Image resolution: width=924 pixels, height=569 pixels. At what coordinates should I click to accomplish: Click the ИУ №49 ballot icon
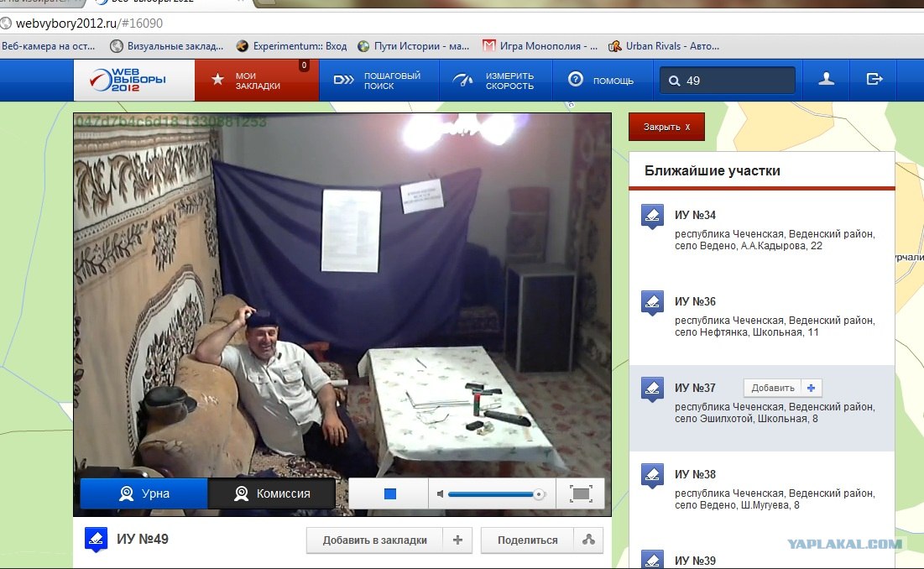(x=96, y=539)
